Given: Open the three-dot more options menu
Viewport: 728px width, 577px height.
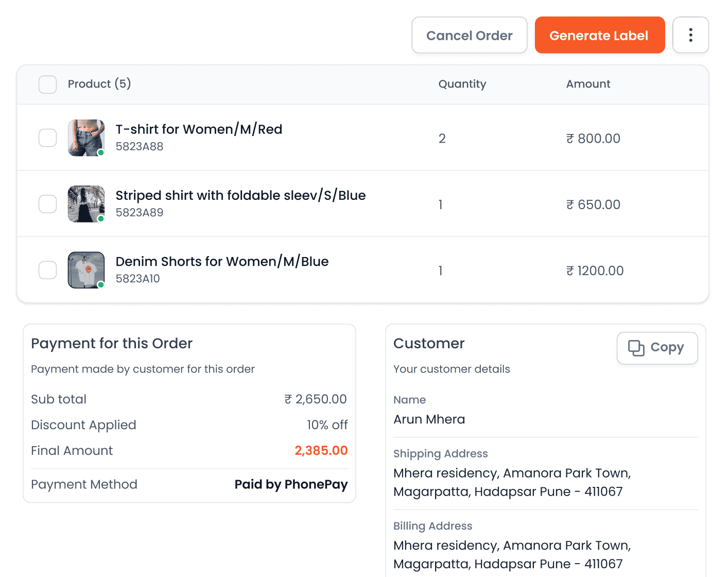Looking at the screenshot, I should tap(690, 35).
